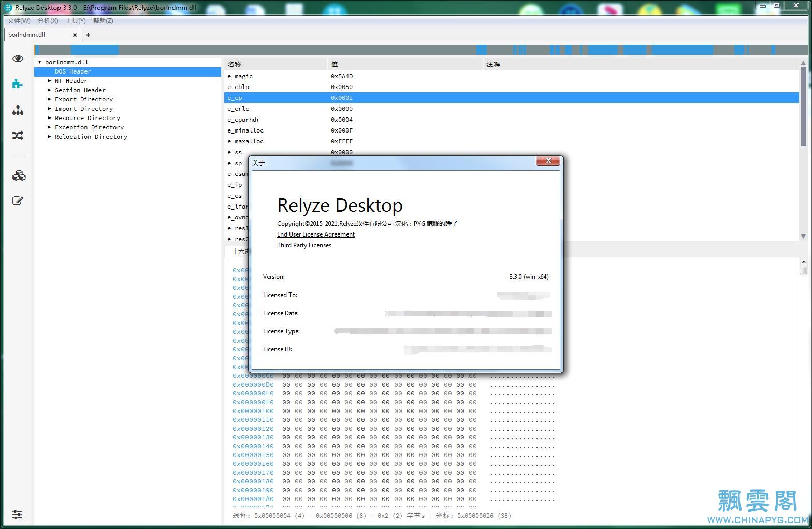
Task: Select the e_minalloc row
Action: [x=512, y=130]
